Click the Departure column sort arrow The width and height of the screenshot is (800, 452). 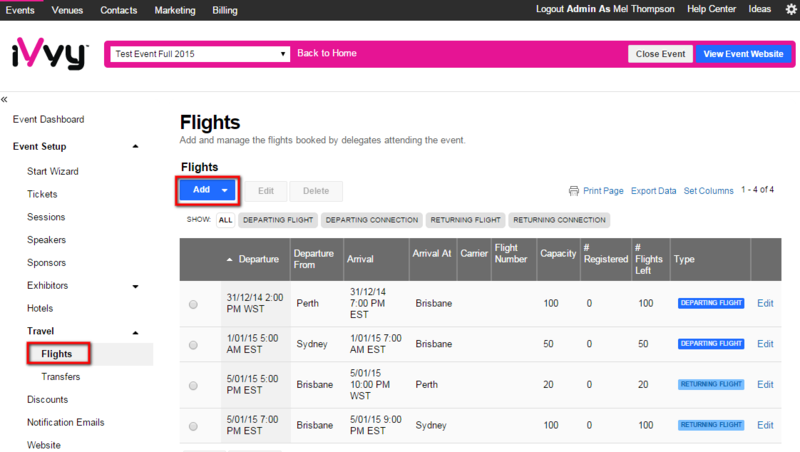pos(230,260)
